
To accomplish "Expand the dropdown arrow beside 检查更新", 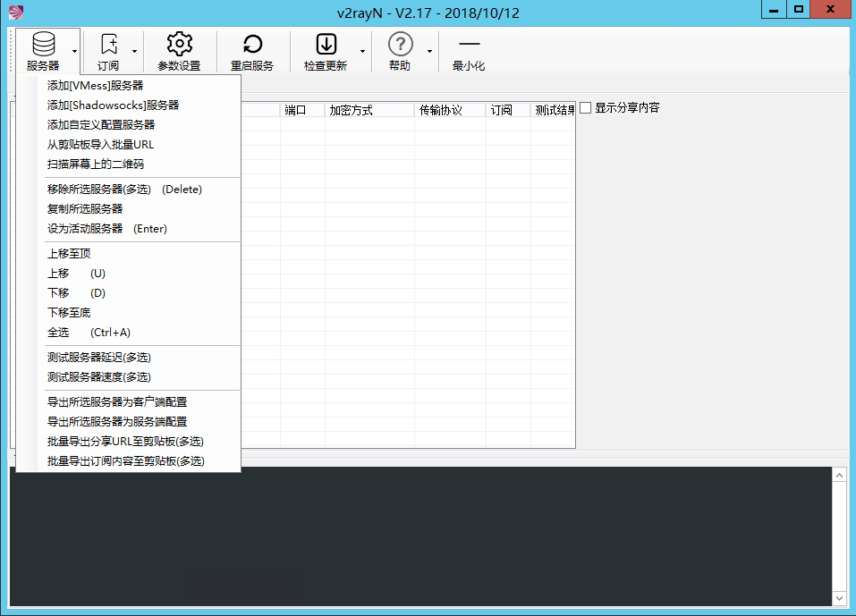I will pos(362,52).
